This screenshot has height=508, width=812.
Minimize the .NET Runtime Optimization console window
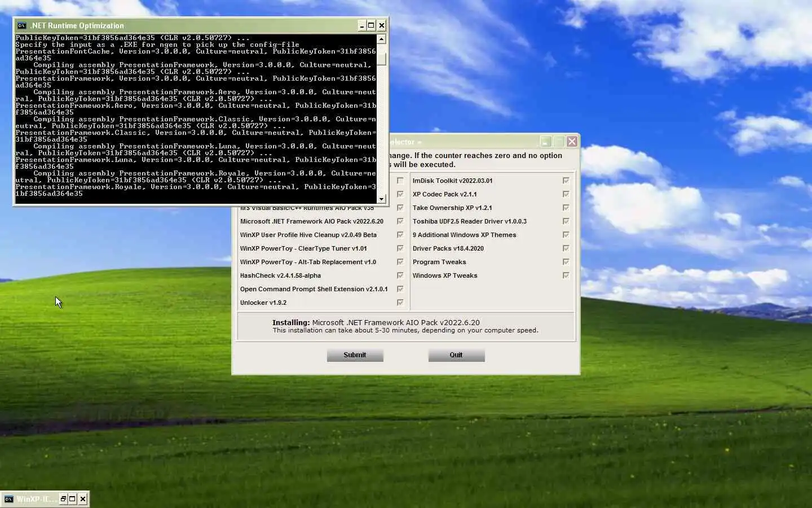[362, 25]
